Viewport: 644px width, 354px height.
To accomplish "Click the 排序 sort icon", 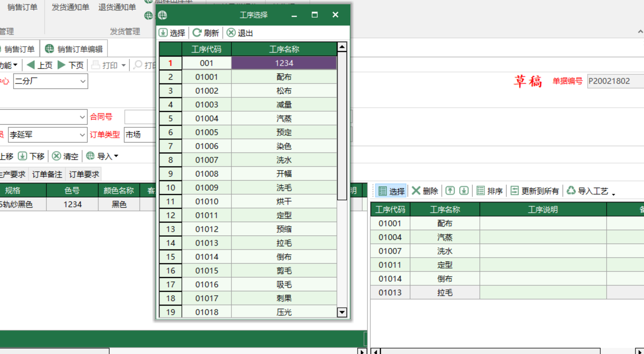I will click(x=480, y=191).
